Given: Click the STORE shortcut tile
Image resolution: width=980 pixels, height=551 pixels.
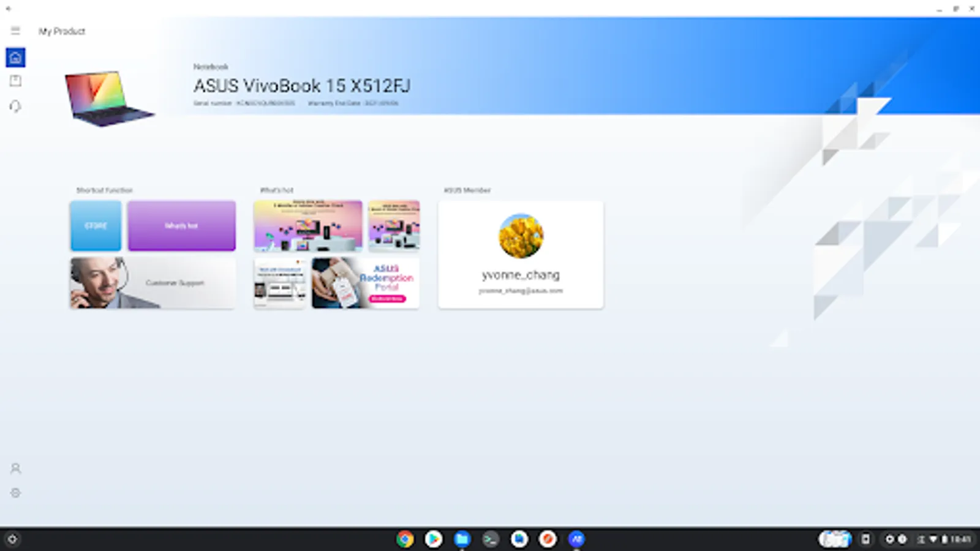Looking at the screenshot, I should coord(96,225).
